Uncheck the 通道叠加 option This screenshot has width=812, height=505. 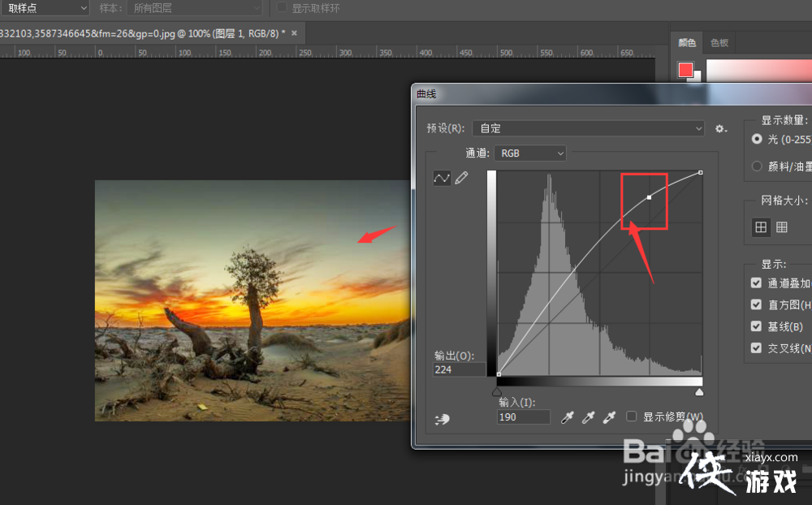point(757,283)
